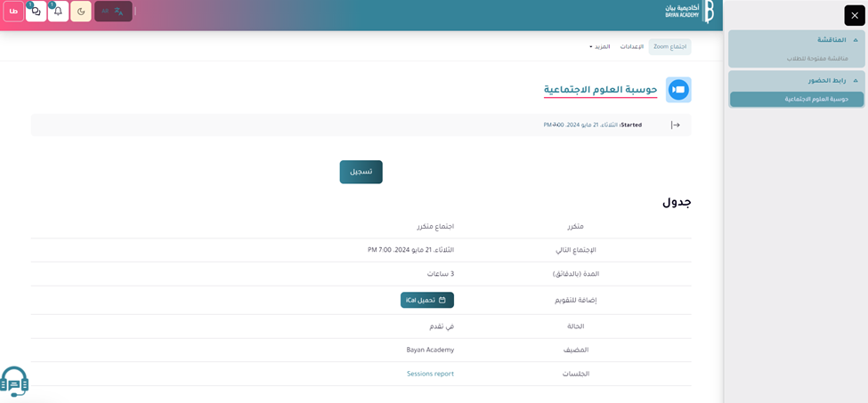Collapse the المناقشة section
868x403 pixels.
[856, 40]
